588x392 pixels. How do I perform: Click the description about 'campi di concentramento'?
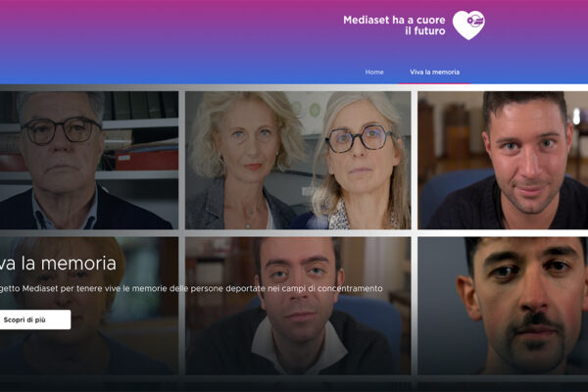191,288
